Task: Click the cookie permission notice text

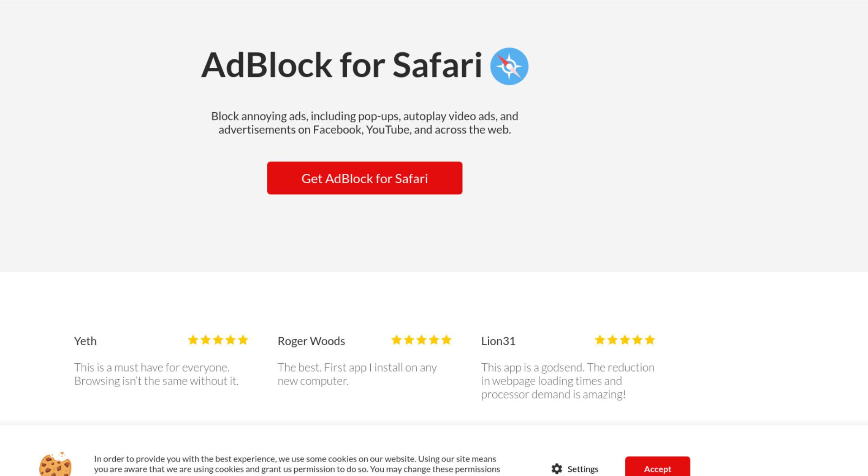Action: click(297, 465)
